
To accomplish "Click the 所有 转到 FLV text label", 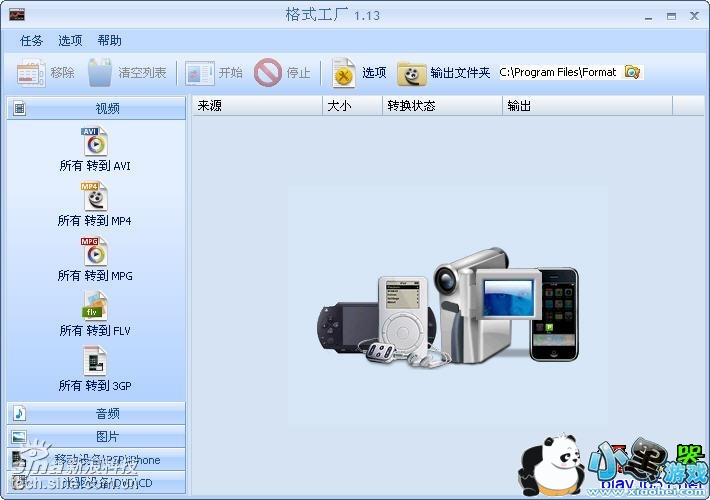I will 95,331.
